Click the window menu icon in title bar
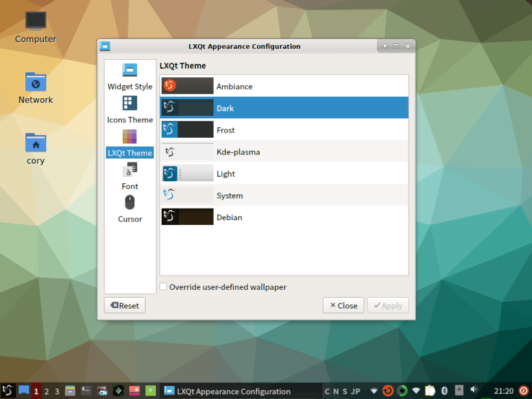 (105, 45)
